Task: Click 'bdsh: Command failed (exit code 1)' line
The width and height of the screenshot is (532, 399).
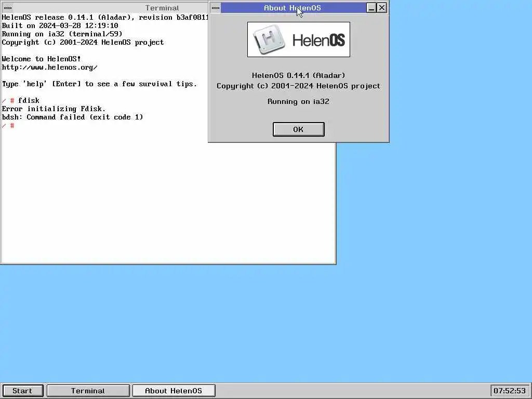Action: pos(72,117)
